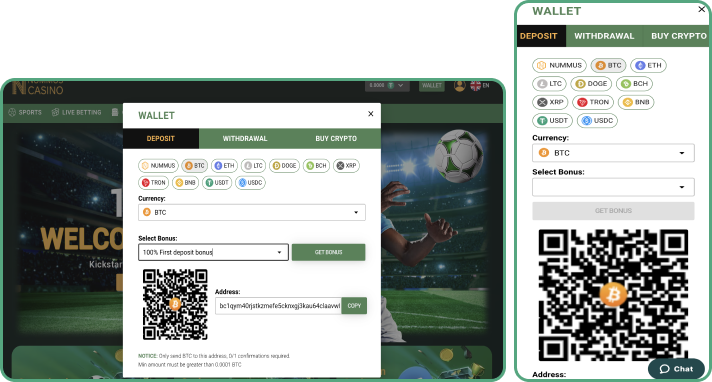Select ETH coin chip in desktop wallet
Image resolution: width=712 pixels, height=382 pixels.
224,166
